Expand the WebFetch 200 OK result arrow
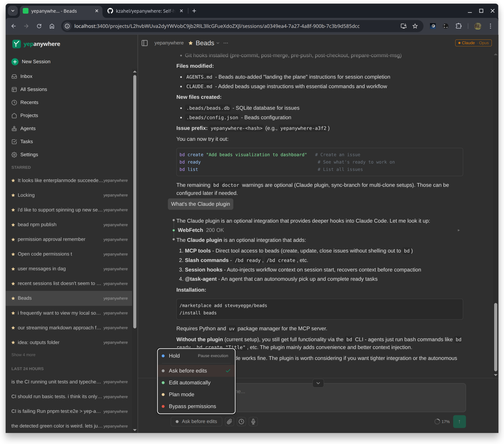The width and height of the screenshot is (504, 444). tap(459, 230)
